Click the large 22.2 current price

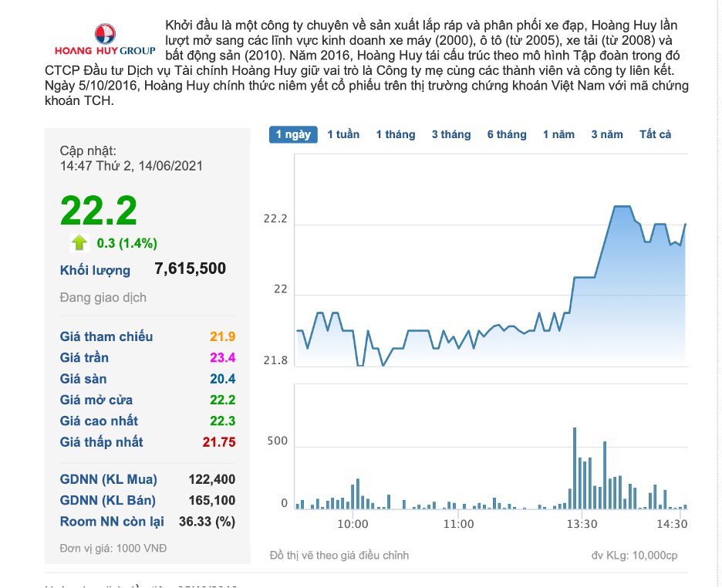tap(99, 211)
